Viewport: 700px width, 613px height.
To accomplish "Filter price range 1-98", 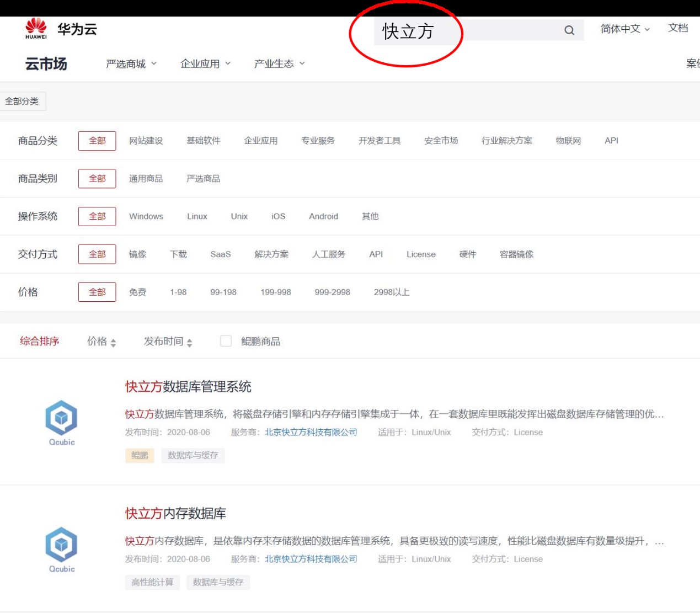I will pos(178,292).
